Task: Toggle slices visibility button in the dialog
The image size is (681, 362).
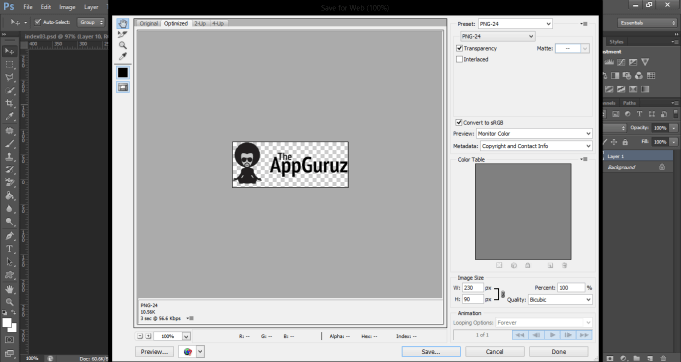Action: pos(123,87)
